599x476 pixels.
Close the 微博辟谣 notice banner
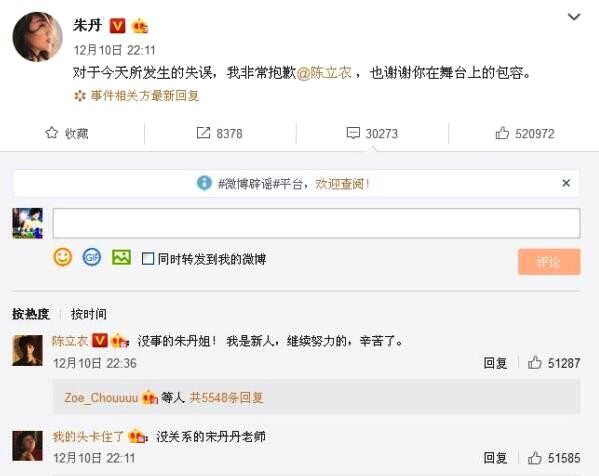point(566,183)
